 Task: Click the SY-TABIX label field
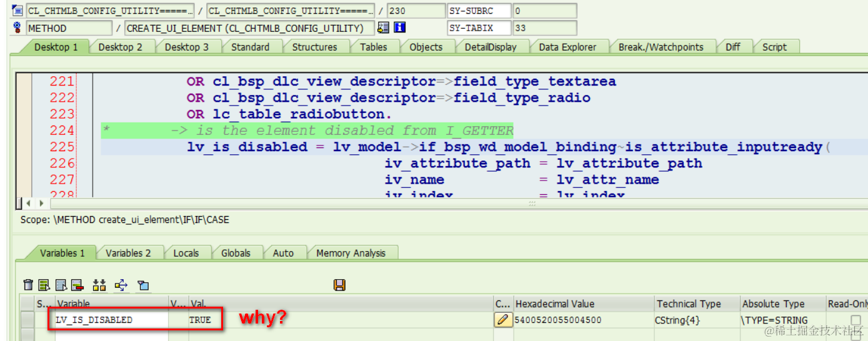click(479, 28)
